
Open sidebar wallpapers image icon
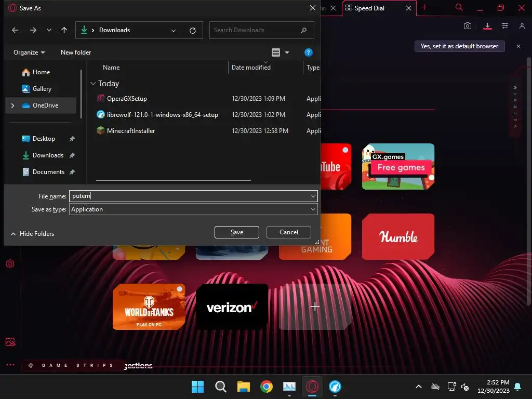(10, 342)
